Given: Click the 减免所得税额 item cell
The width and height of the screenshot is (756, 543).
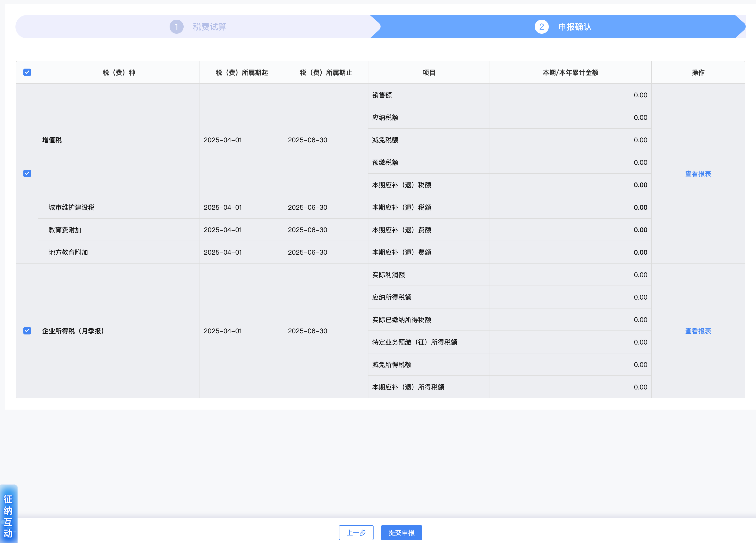Looking at the screenshot, I should 429,364.
